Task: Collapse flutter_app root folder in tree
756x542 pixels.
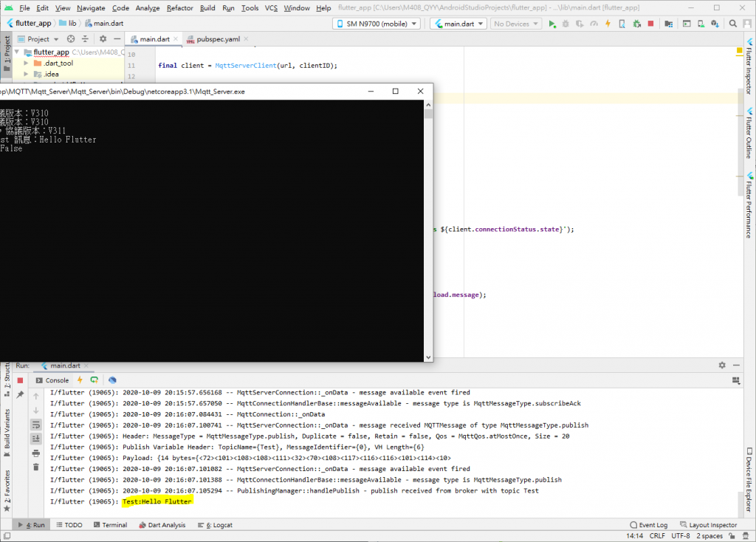Action: point(17,52)
